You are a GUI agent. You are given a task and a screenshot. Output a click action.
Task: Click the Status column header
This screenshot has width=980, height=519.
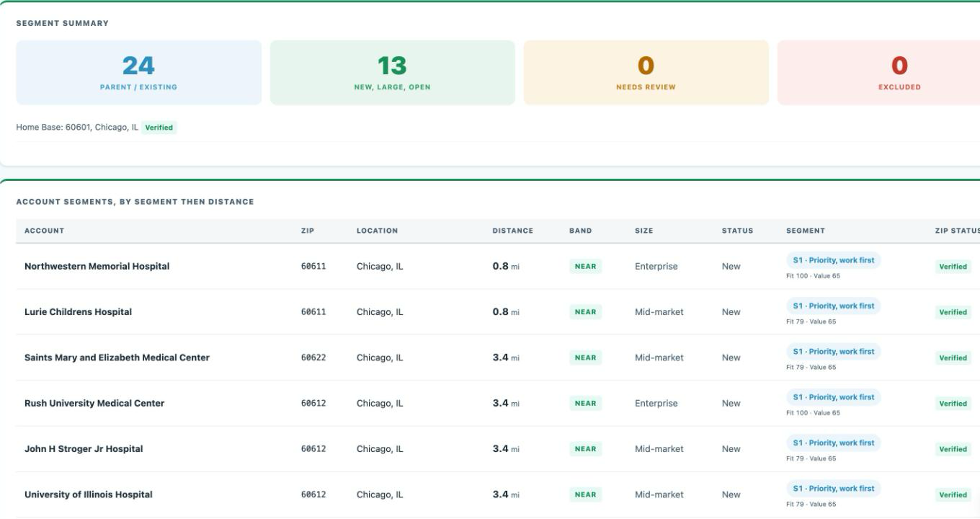(737, 231)
